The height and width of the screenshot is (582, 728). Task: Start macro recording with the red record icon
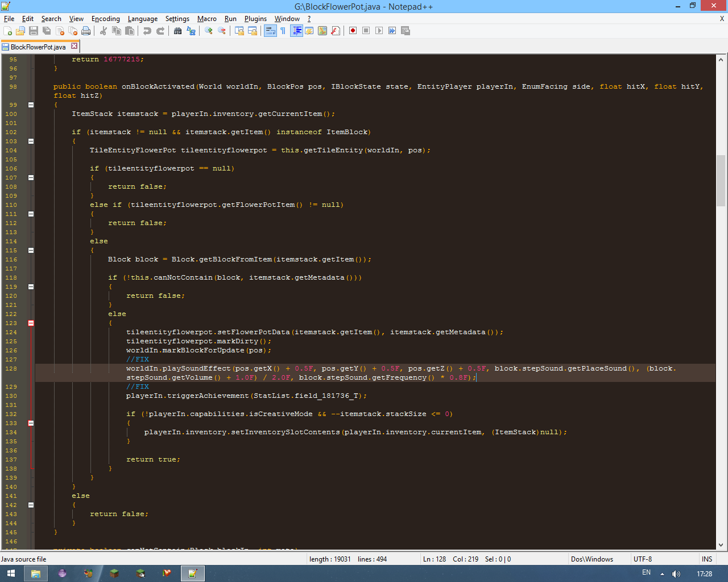click(x=353, y=31)
